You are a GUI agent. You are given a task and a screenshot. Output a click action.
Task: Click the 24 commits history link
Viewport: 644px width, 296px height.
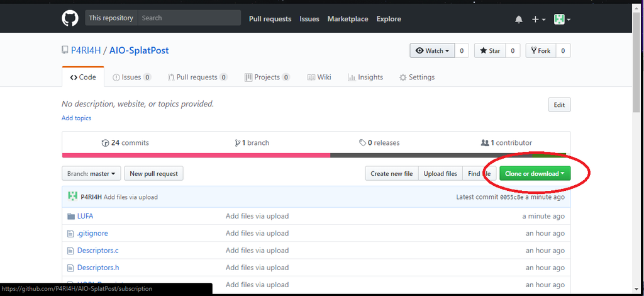125,143
